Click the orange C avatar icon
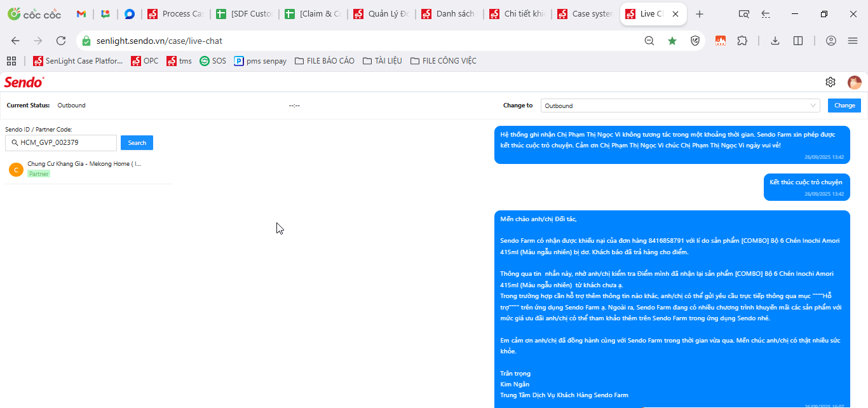 point(16,170)
